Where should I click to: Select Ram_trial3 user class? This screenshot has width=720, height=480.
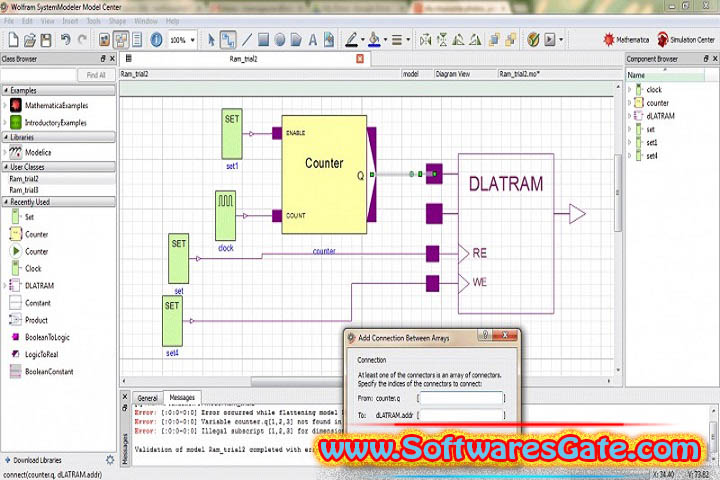pos(24,190)
